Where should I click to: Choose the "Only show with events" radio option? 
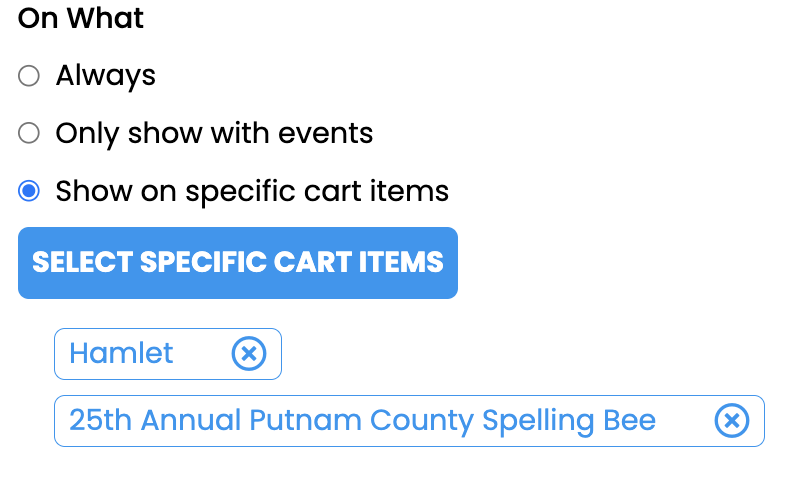click(29, 133)
